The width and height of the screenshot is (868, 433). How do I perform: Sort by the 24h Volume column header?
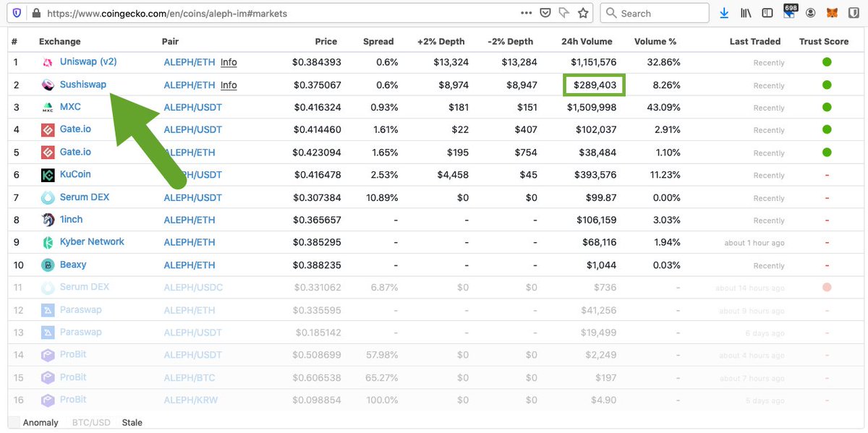587,41
